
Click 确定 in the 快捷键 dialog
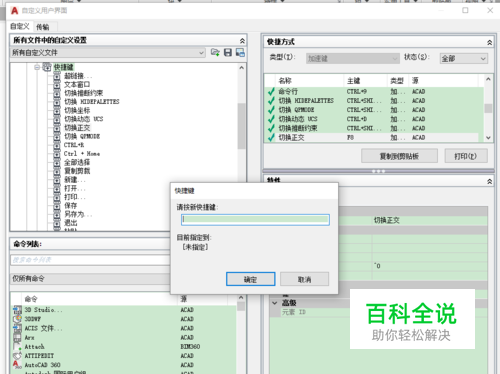251,279
